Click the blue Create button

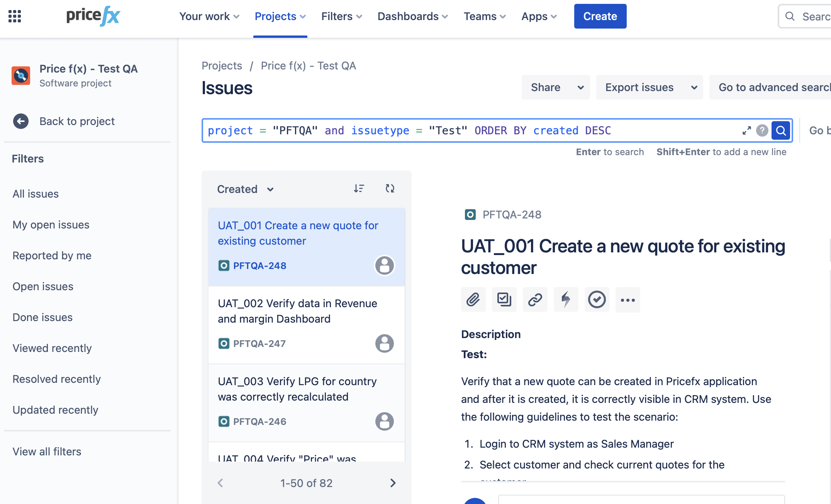point(600,16)
